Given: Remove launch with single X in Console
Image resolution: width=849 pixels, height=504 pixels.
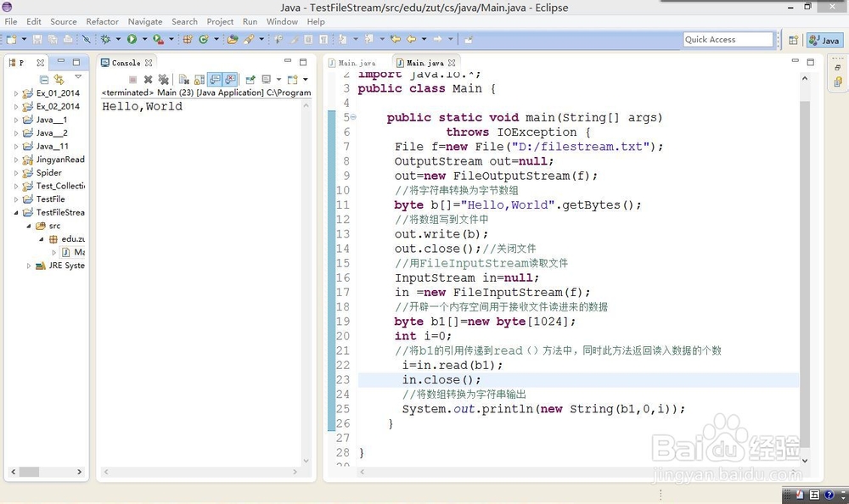Looking at the screenshot, I should 148,80.
